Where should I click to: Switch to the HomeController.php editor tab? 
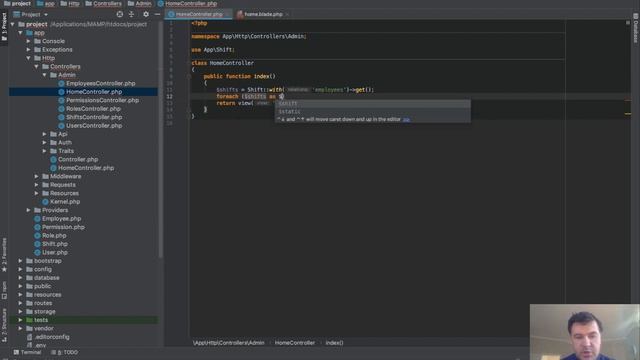199,14
